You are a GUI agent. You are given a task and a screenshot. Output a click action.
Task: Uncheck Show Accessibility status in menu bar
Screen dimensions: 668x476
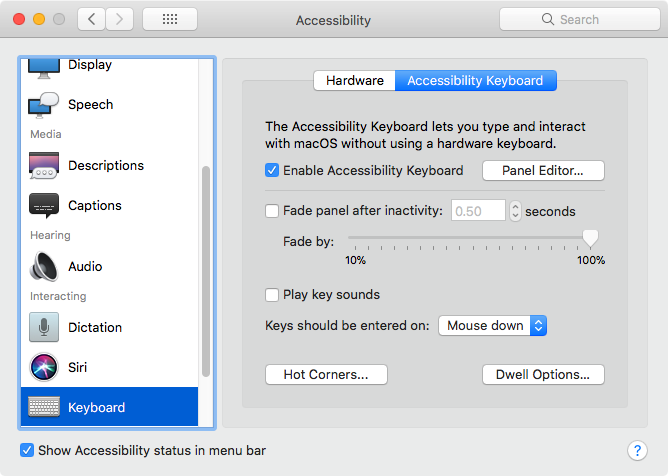tap(28, 451)
